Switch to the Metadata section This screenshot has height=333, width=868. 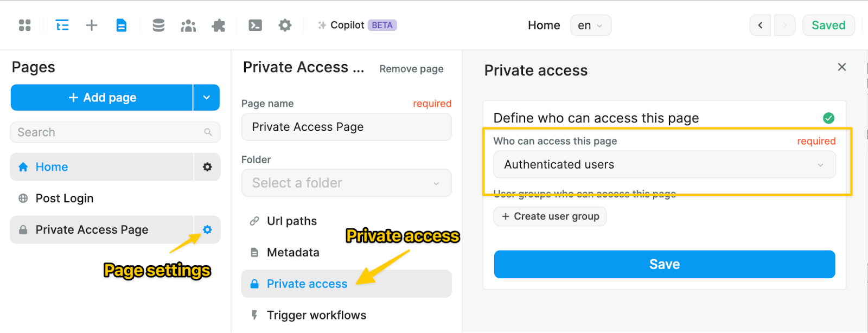pyautogui.click(x=292, y=252)
